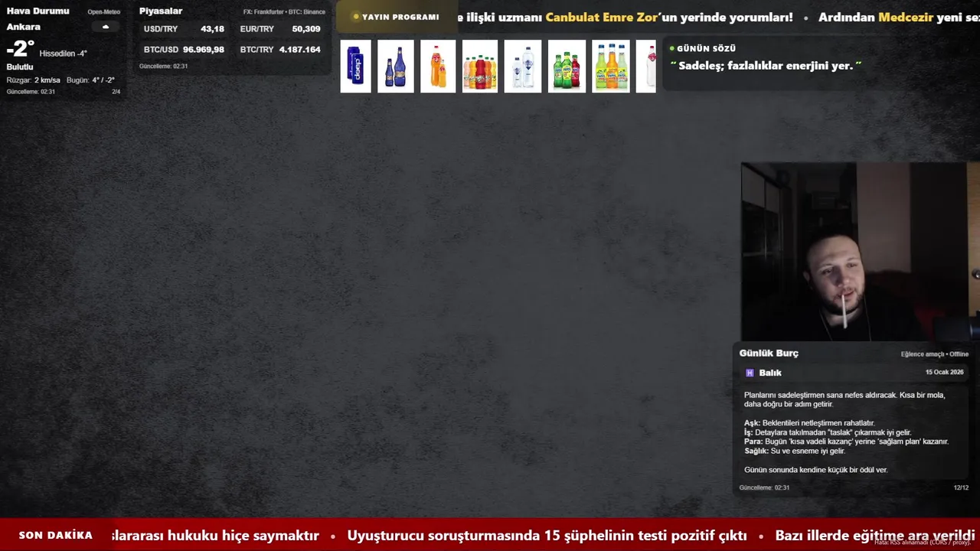Click 'Bazı illerde eğitime ara verildi' headline
980x551 pixels.
875,536
